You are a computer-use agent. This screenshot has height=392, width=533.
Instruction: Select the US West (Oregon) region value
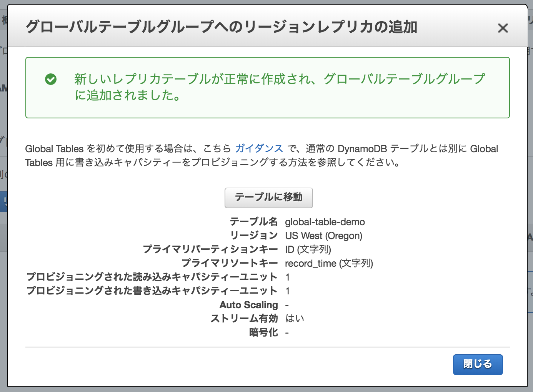click(324, 236)
